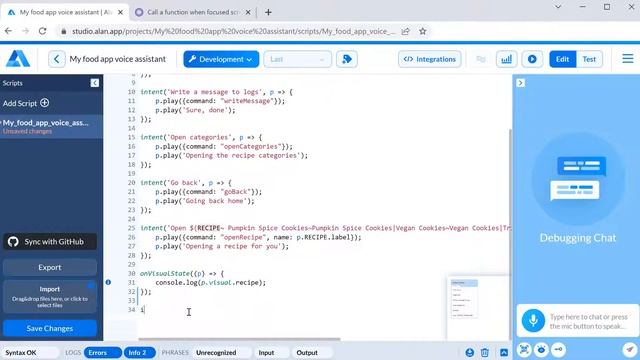Screen dimensions: 640x360
Task: Click the browser forward arrow
Action: (25, 31)
